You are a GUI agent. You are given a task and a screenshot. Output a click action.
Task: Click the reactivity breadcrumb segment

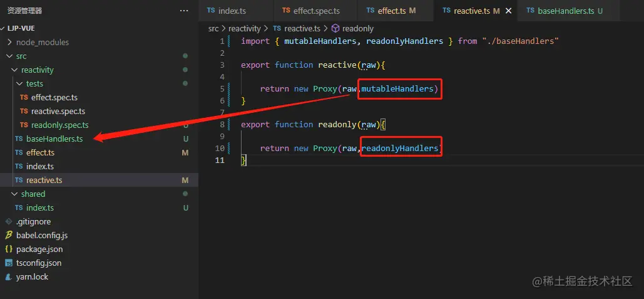coord(244,28)
